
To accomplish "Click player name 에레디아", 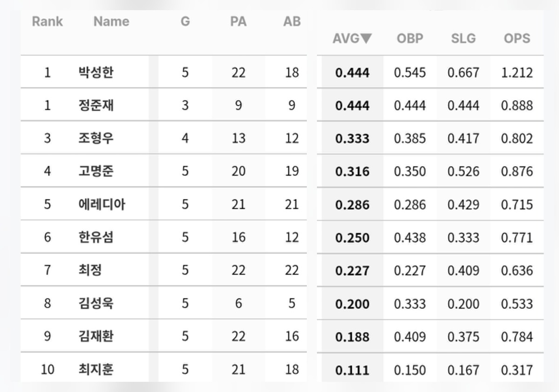I will point(102,204).
